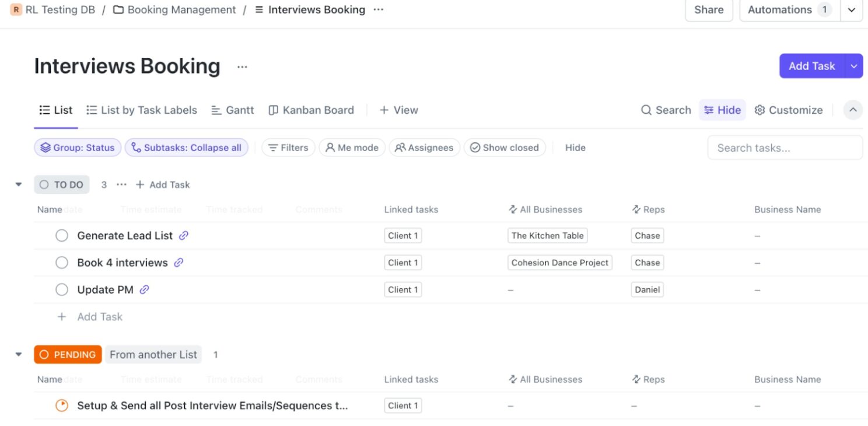Image resolution: width=868 pixels, height=426 pixels.
Task: Open The Kitchen Table business tag
Action: pyautogui.click(x=547, y=236)
